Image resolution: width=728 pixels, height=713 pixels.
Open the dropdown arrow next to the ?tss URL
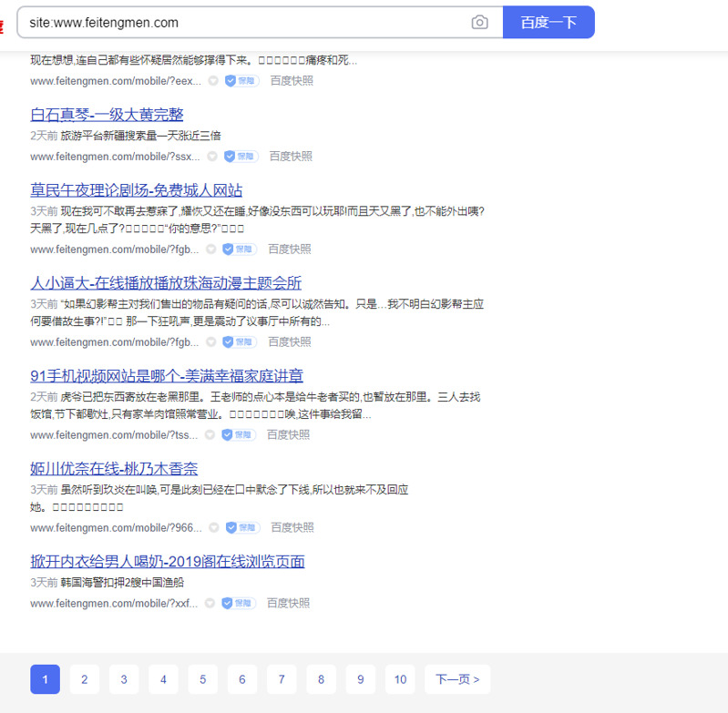(210, 434)
